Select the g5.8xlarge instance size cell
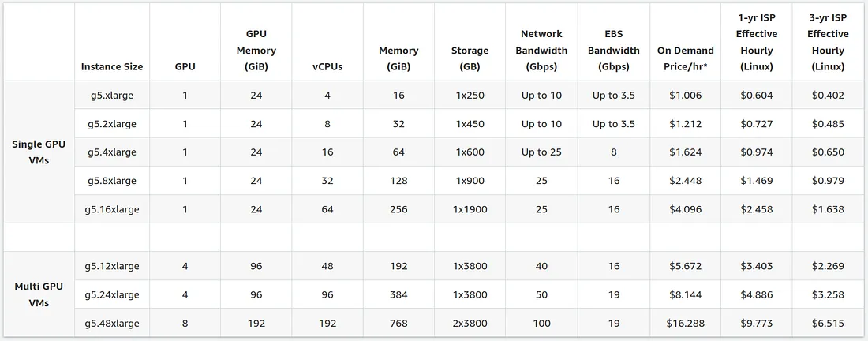 pyautogui.click(x=112, y=181)
